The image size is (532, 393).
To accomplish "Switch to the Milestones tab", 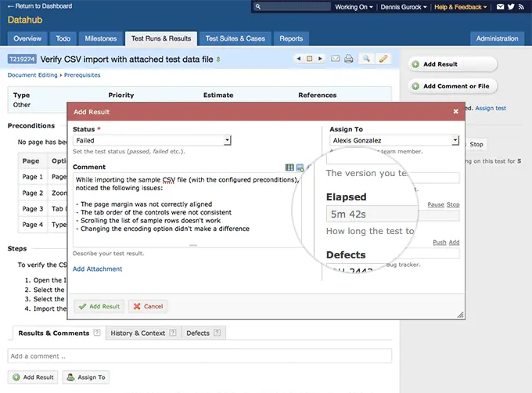I will coord(101,38).
